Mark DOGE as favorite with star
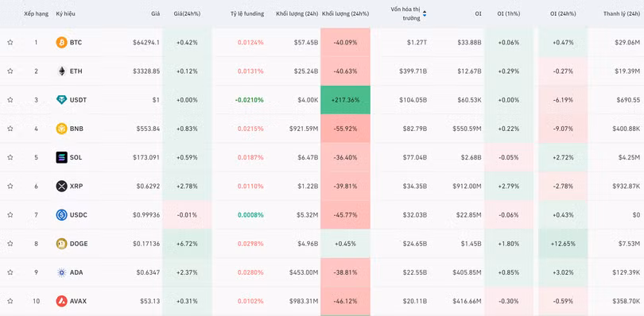The width and height of the screenshot is (644, 316). (10, 244)
